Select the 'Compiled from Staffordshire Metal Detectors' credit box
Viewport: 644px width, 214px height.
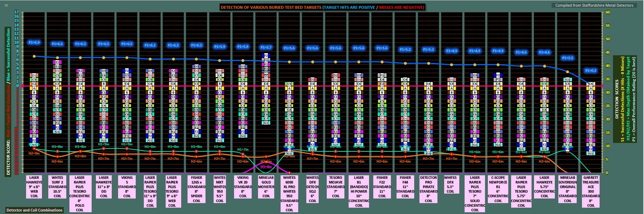[x=594, y=5]
